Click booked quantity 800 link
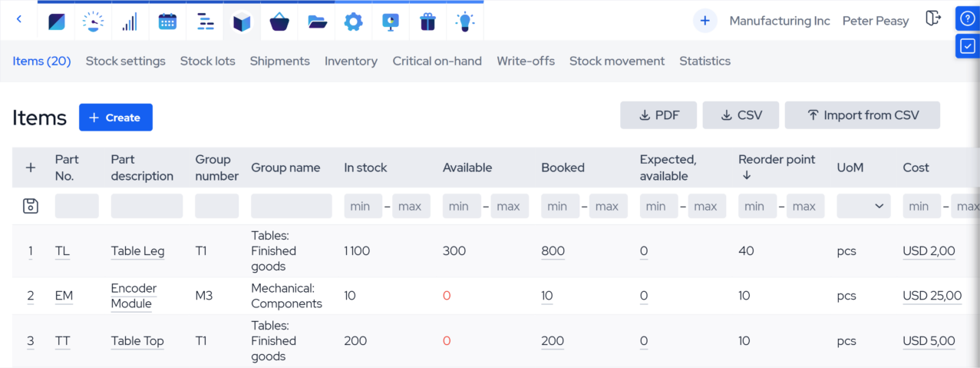The height and width of the screenshot is (368, 980). click(x=553, y=251)
